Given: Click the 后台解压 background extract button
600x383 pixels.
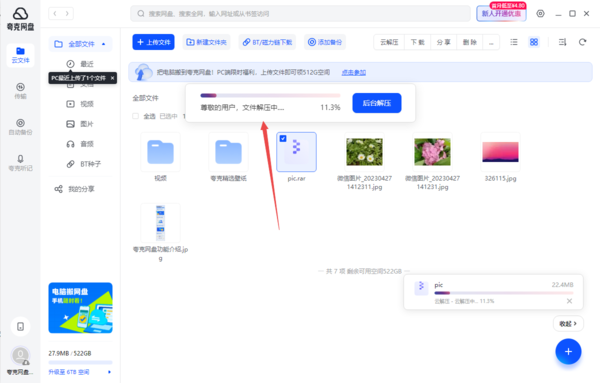Looking at the screenshot, I should [x=377, y=103].
